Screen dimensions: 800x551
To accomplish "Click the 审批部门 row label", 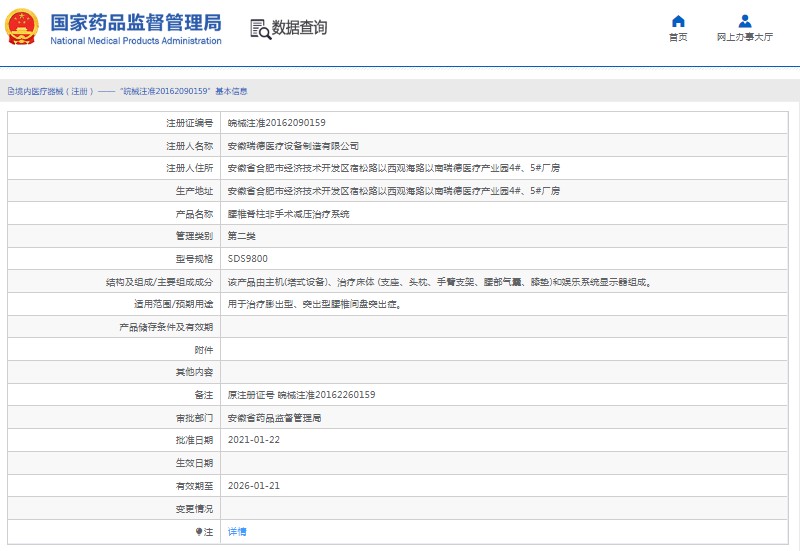I will click(194, 418).
